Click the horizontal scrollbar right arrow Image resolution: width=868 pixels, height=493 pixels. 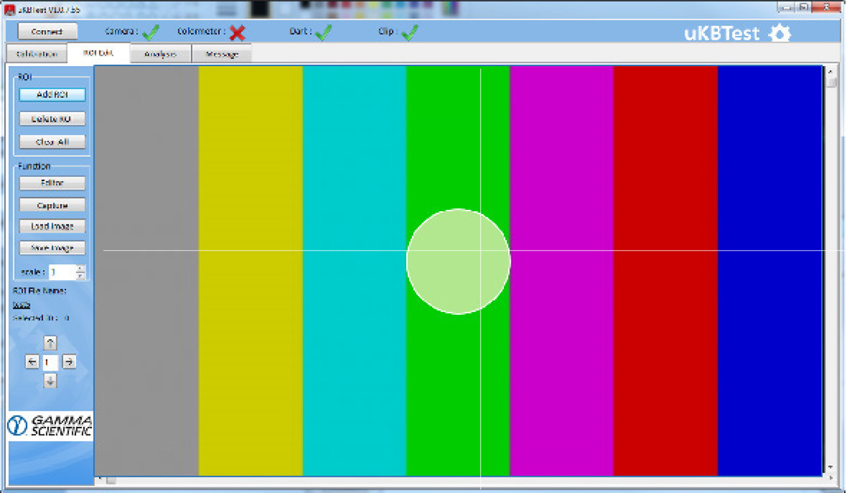click(x=830, y=479)
